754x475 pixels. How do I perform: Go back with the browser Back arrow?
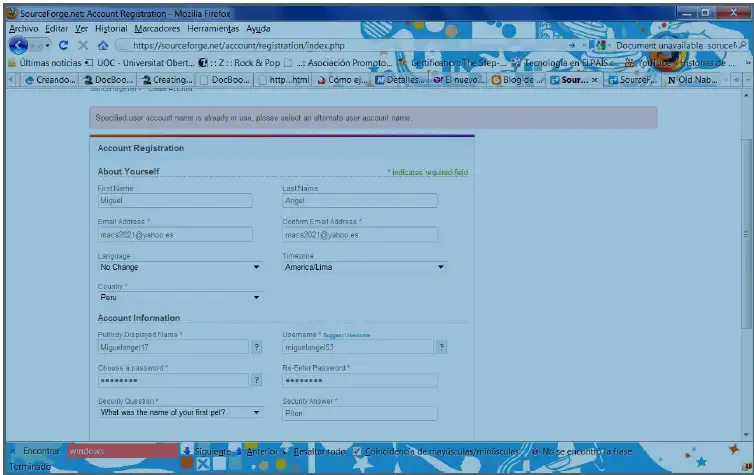click(x=18, y=46)
